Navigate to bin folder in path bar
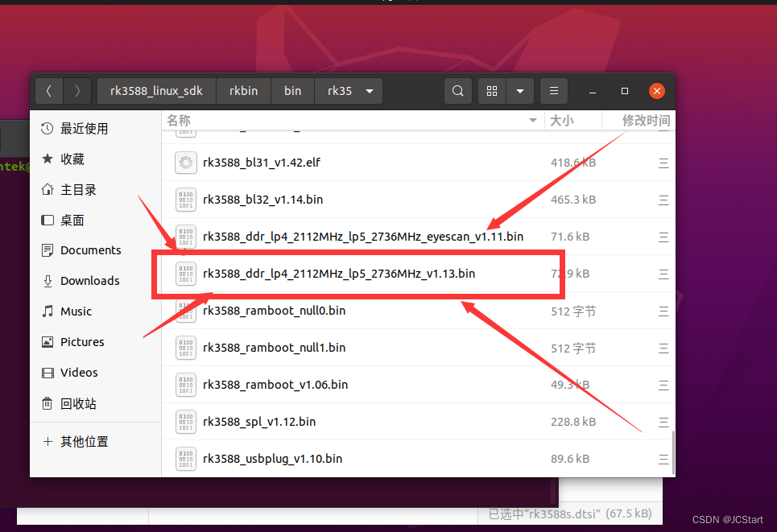 (292, 91)
